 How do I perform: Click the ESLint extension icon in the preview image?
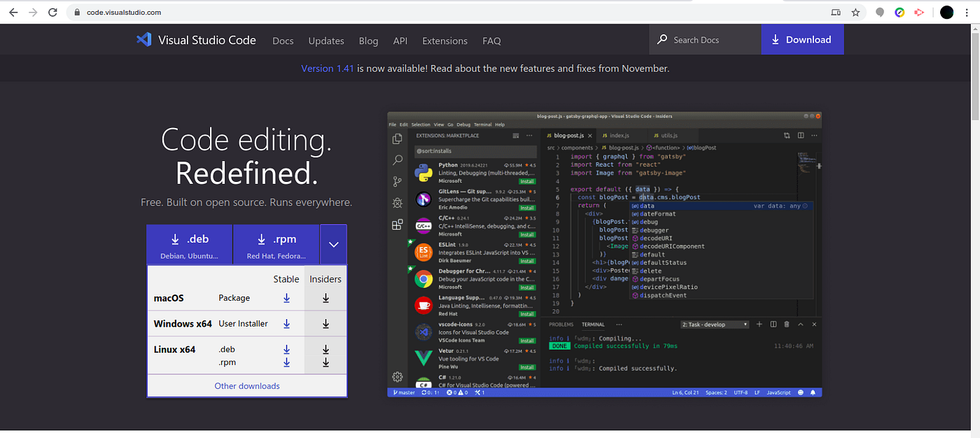[x=423, y=253]
